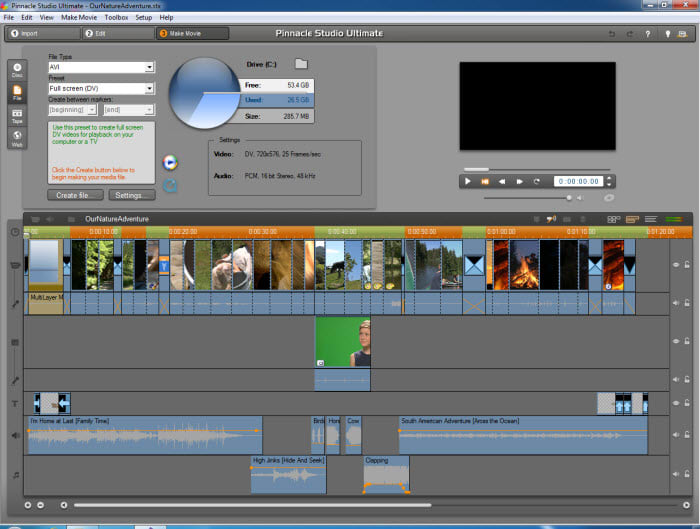Adjust the preview volume slider
This screenshot has height=529, width=700.
569,198
